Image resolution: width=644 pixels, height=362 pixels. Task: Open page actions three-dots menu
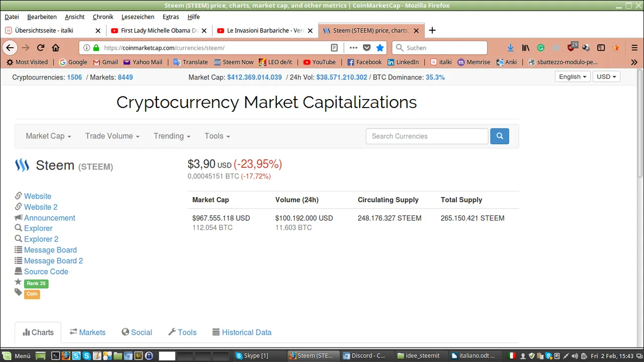click(x=353, y=48)
